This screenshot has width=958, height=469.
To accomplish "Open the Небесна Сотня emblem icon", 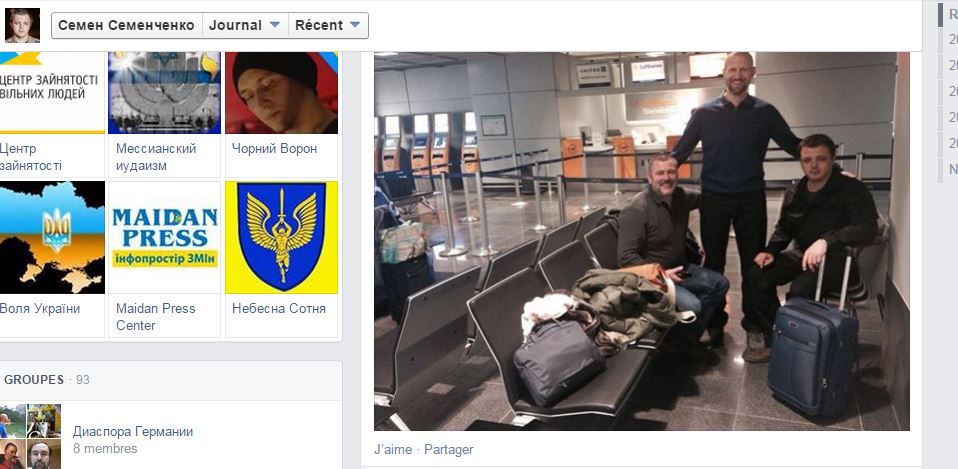I will point(281,238).
